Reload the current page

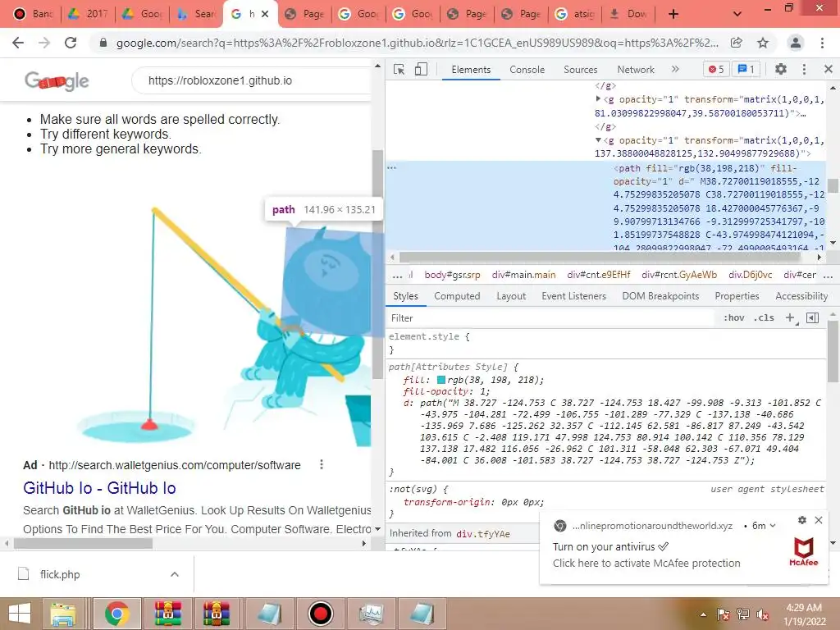(x=71, y=43)
